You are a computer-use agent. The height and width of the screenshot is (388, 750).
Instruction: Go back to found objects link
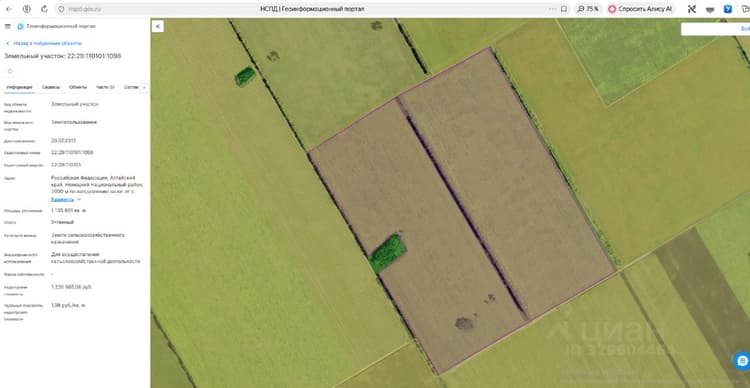click(x=44, y=43)
